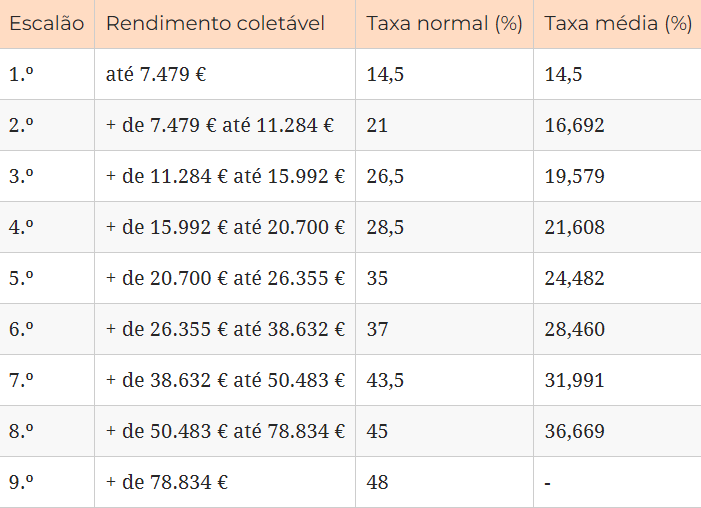Select the 36,669 average rate cell

point(574,431)
